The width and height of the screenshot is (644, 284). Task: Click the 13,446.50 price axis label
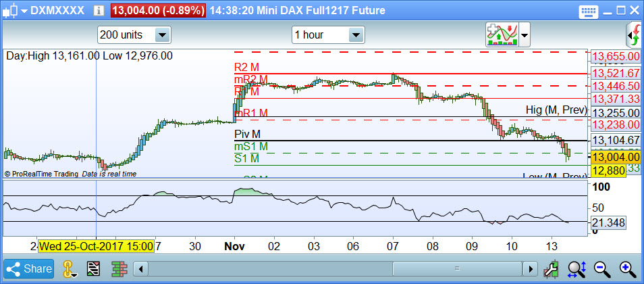pyautogui.click(x=617, y=86)
